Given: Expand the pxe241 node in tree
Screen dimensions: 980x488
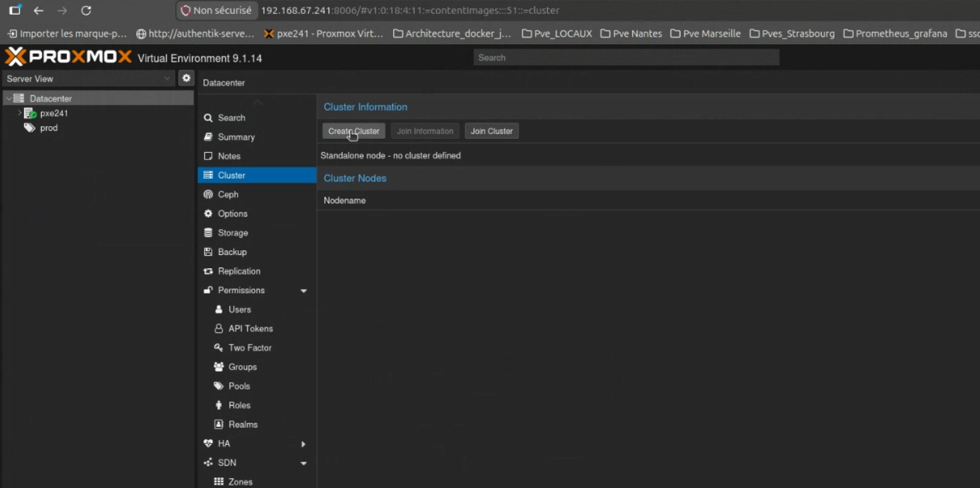Looking at the screenshot, I should click(x=20, y=113).
